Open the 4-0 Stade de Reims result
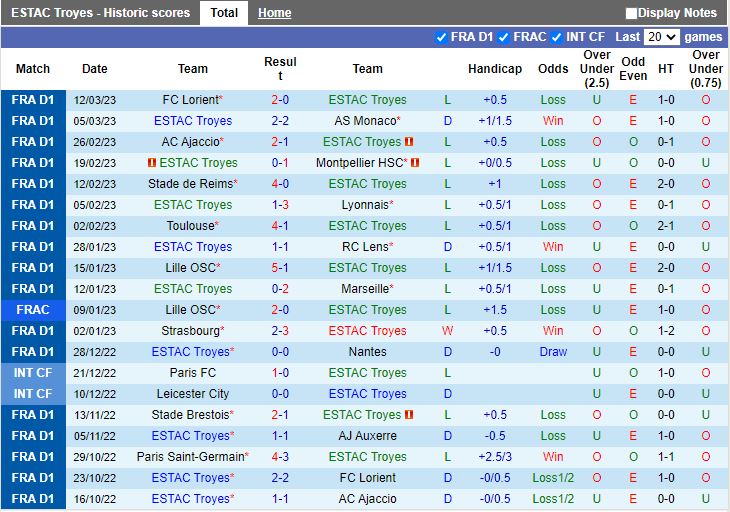This screenshot has width=730, height=512. pos(280,183)
